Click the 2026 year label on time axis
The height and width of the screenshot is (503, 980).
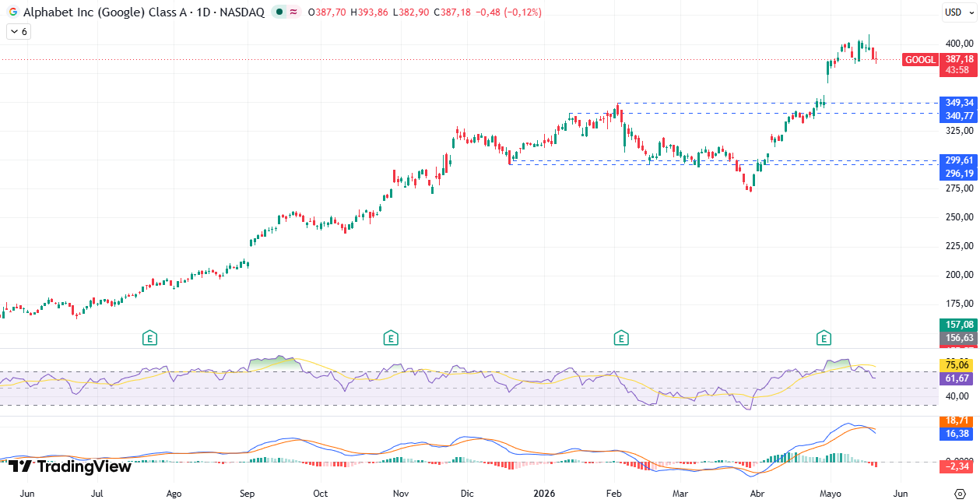(x=543, y=494)
